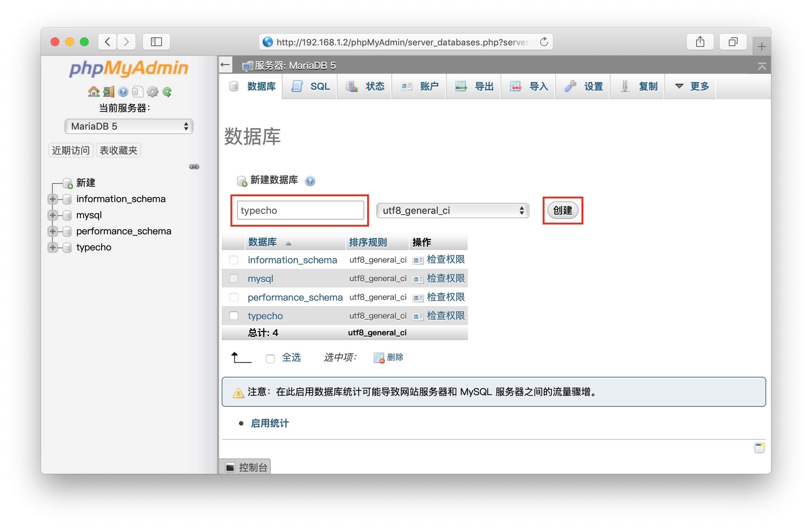Open the 更多 more tab menu

[692, 86]
